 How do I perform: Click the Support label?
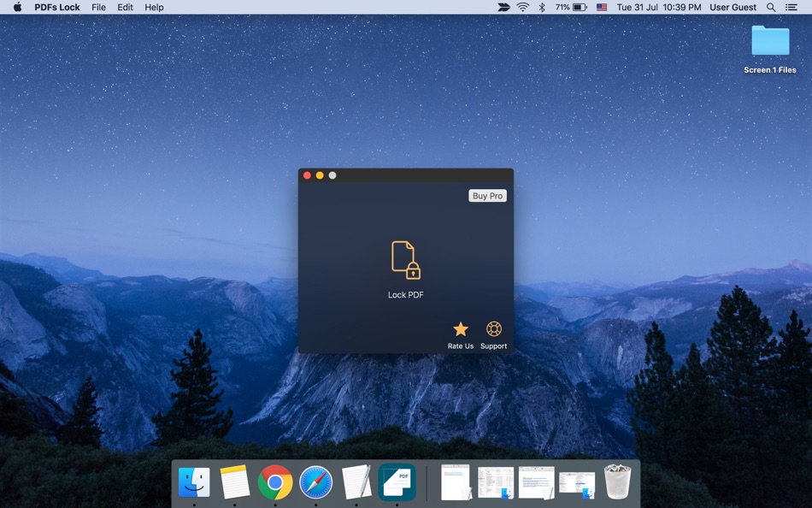(493, 346)
